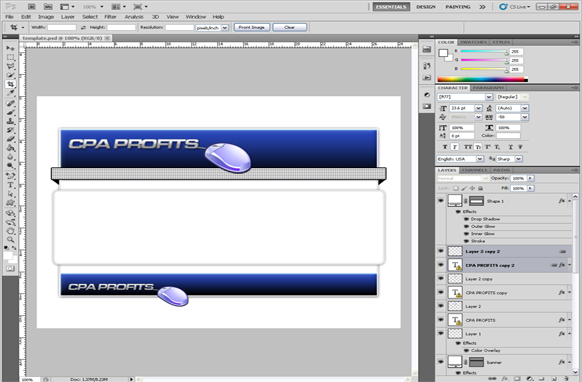Hide the Color Overlay effect
Viewport: 582px width, 382px height.
click(466, 350)
